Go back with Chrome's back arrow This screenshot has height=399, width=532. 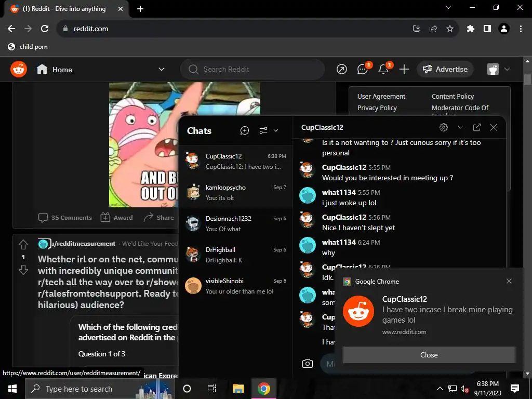tap(11, 29)
